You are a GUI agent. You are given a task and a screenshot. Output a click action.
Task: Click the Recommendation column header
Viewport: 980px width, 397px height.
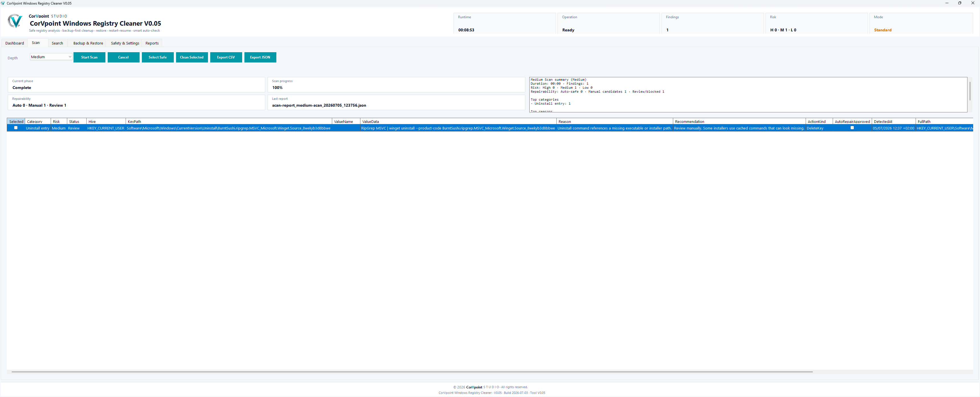[x=739, y=121]
